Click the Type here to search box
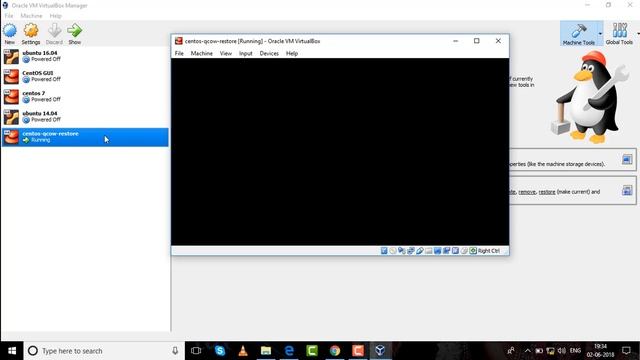Screen dimensions: 640x360 point(104,351)
